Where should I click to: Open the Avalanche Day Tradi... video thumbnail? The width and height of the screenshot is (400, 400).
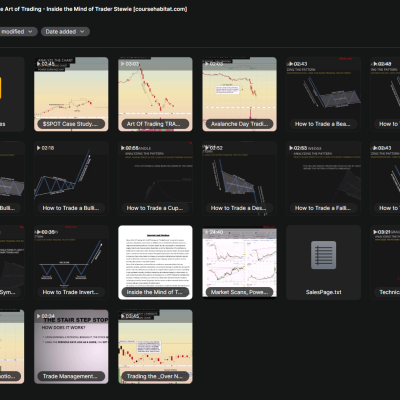coord(239,94)
